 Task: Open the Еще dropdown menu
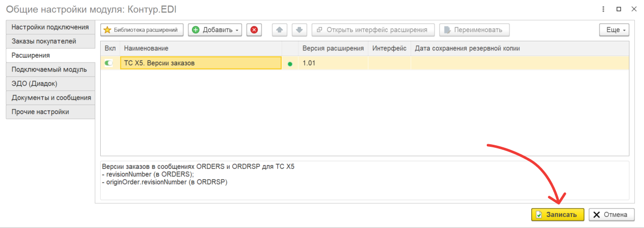(x=614, y=30)
